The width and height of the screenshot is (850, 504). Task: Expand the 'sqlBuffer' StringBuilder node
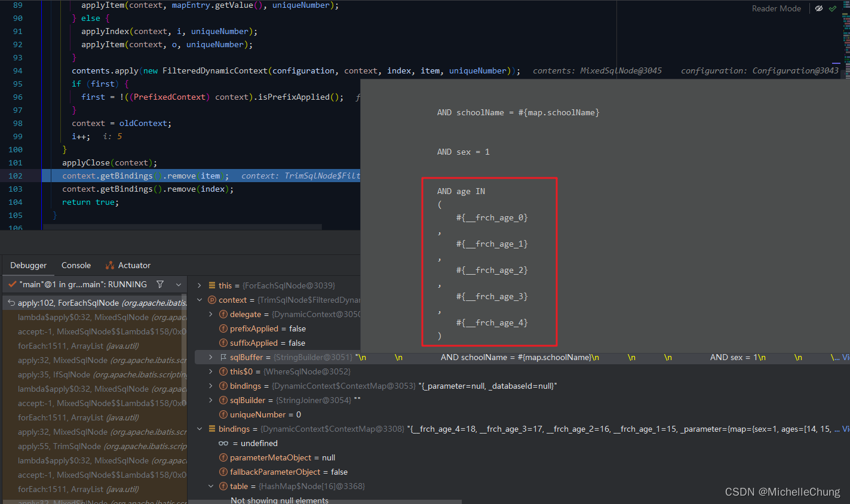pyautogui.click(x=211, y=357)
